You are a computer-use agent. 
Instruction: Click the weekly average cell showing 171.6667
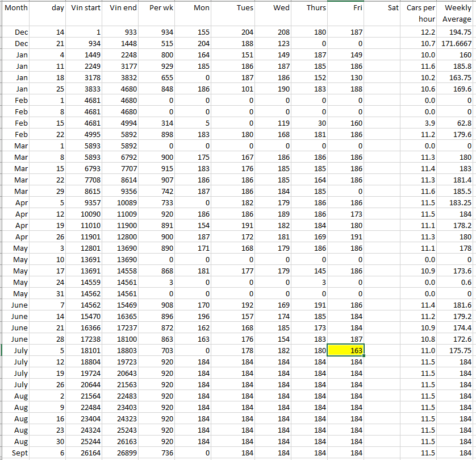(x=457, y=44)
